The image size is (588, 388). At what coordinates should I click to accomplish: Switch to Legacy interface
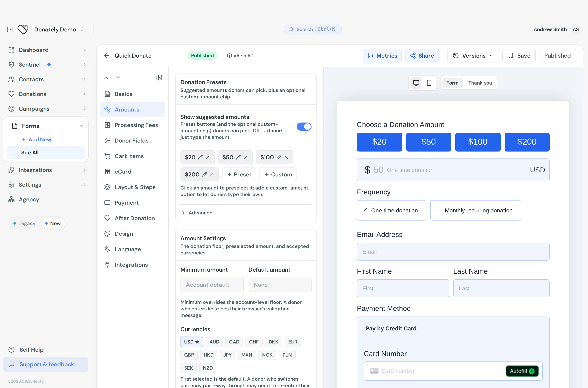24,223
